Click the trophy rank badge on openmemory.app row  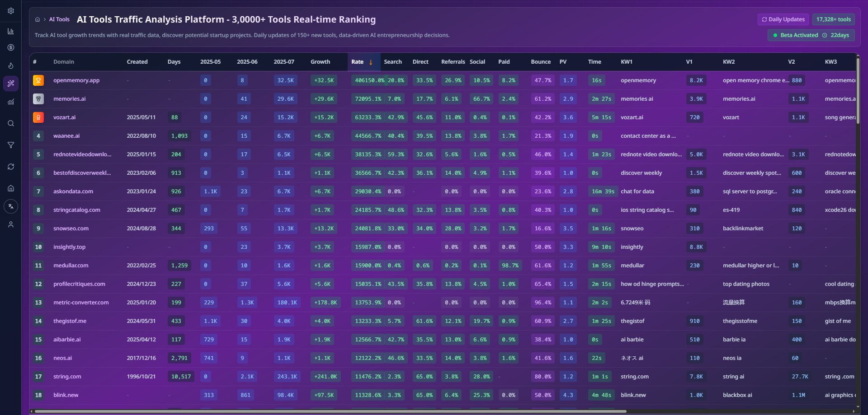(38, 80)
